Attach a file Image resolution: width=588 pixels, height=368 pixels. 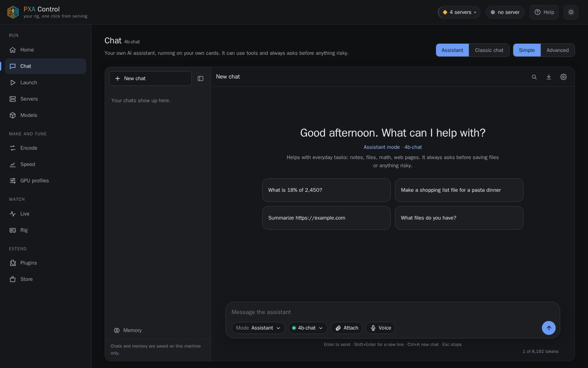click(x=347, y=328)
